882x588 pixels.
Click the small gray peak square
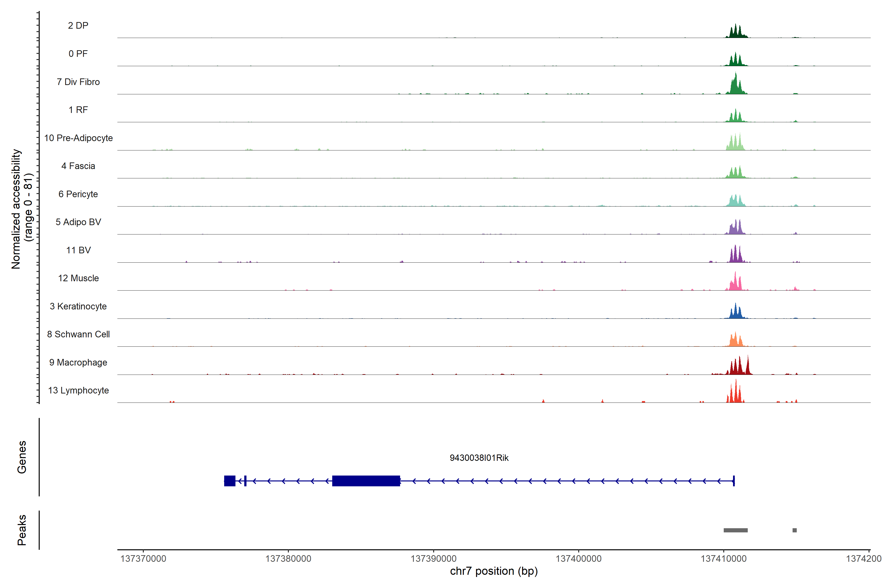[794, 530]
